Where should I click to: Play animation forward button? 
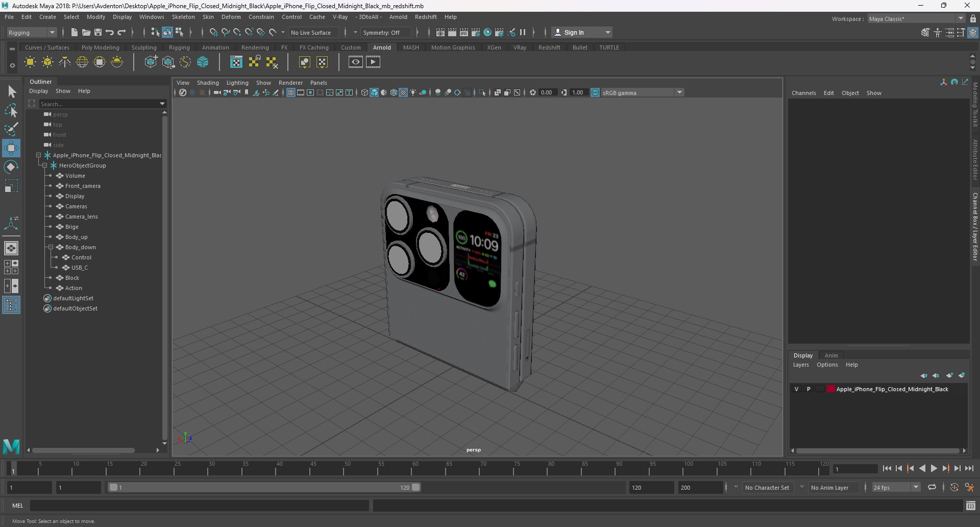click(934, 468)
